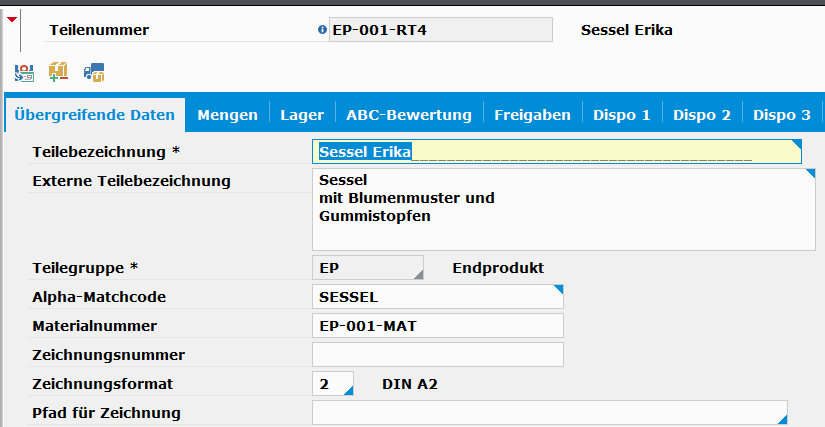Click the red triangle collapse arrow
This screenshot has width=825, height=427.
(12, 19)
